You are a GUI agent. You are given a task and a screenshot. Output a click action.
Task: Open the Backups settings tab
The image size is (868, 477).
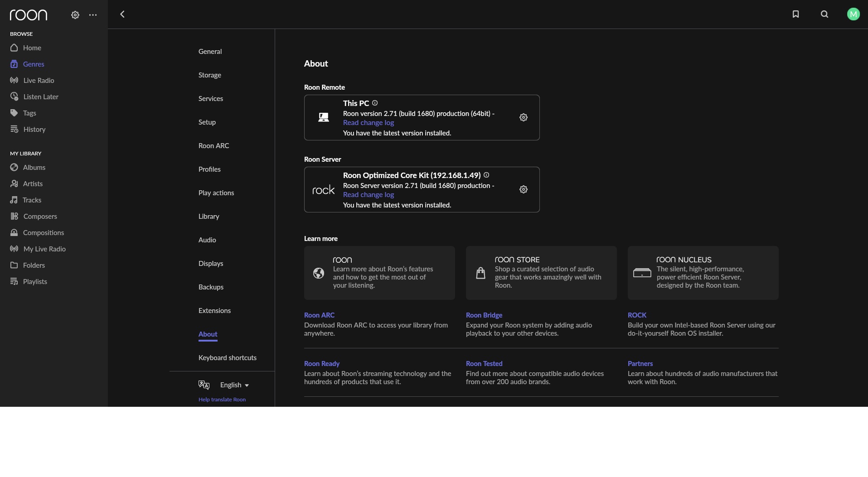tap(211, 287)
